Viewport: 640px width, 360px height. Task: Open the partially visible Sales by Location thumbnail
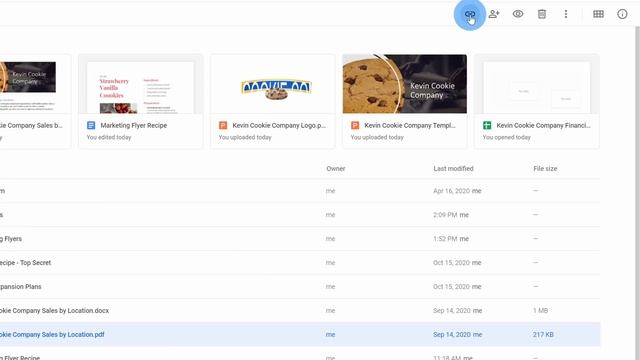click(x=35, y=84)
